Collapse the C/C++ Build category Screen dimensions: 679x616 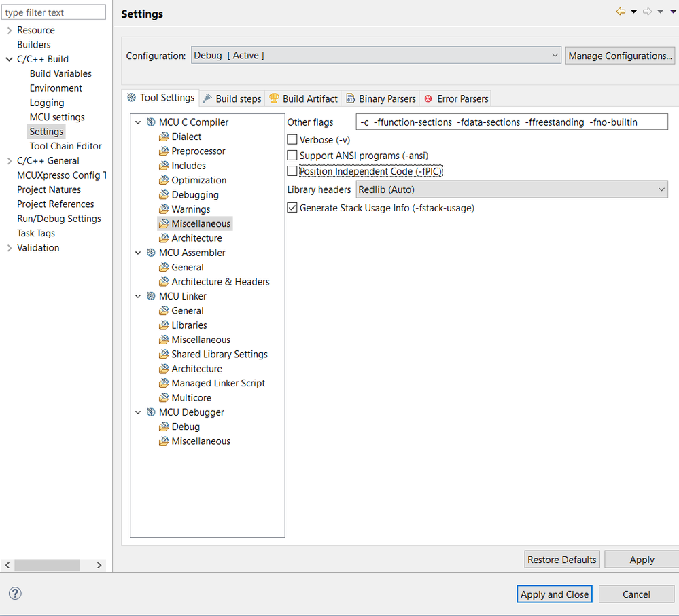click(x=9, y=59)
